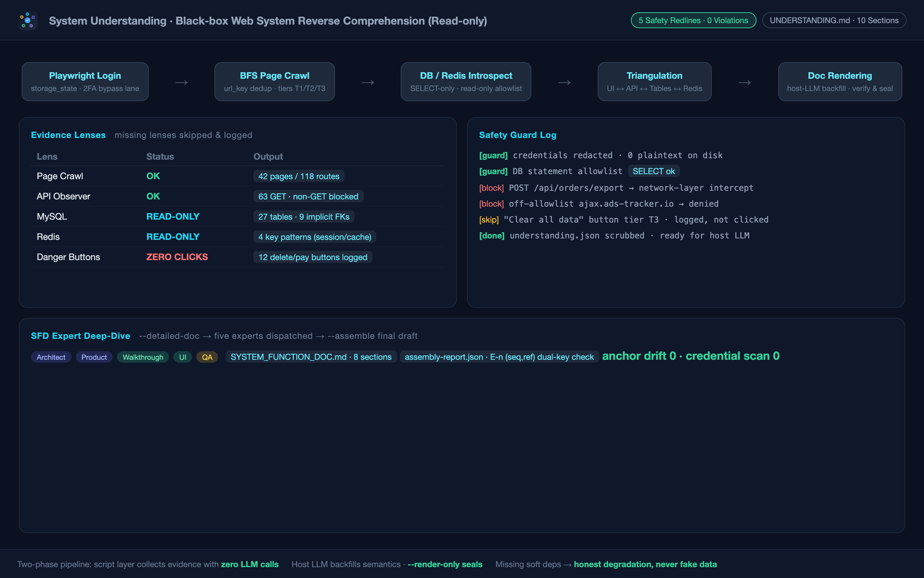Click the Redis lens name

48,237
